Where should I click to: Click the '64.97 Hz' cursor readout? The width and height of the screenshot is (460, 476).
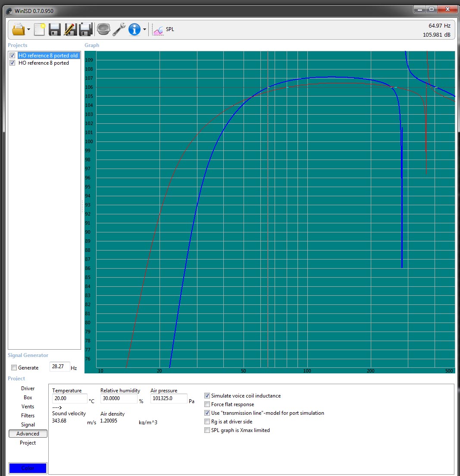[439, 26]
